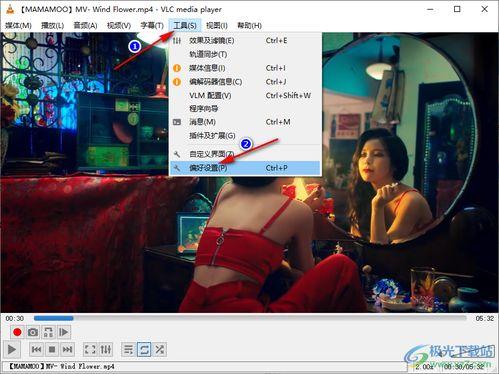
Task: Select 轨道同步(T) menu entry
Action: pyautogui.click(x=245, y=54)
